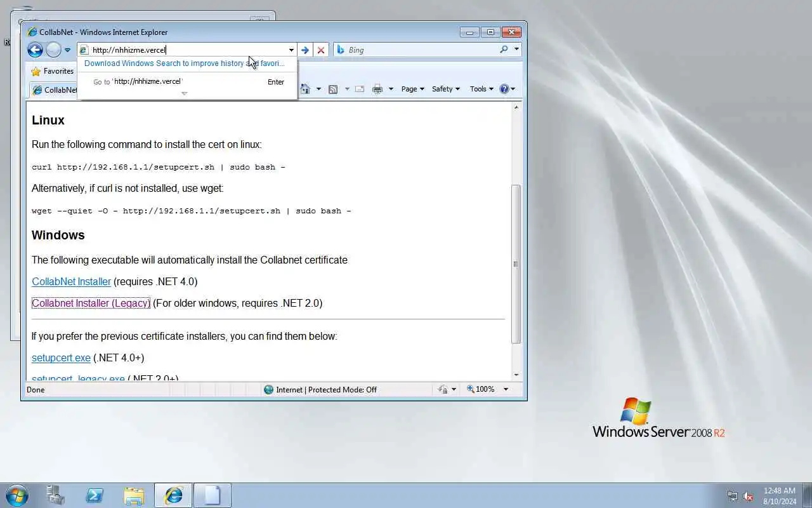Click the muted speaker tray icon
Screen dimensions: 812x508
pyautogui.click(x=748, y=496)
